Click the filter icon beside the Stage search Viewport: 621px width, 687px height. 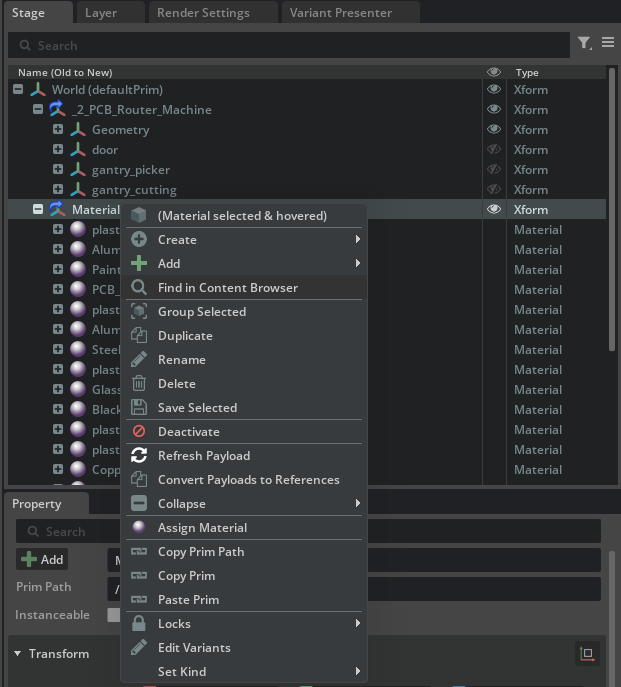(x=584, y=44)
